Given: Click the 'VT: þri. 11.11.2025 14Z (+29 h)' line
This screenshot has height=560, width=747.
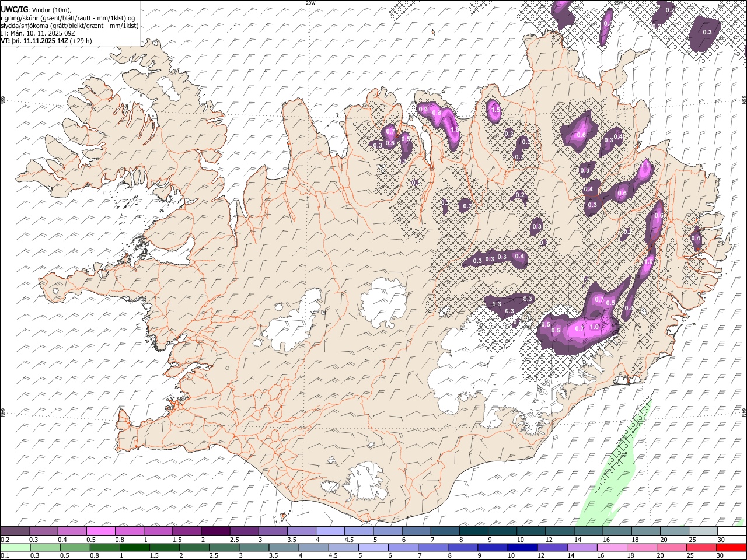Looking at the screenshot, I should [46, 41].
